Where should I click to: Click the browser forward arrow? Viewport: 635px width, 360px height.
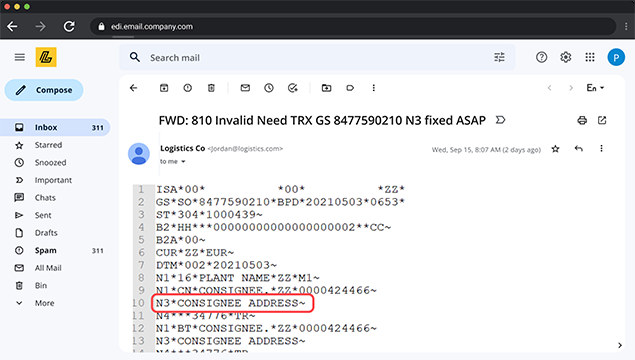[x=40, y=26]
